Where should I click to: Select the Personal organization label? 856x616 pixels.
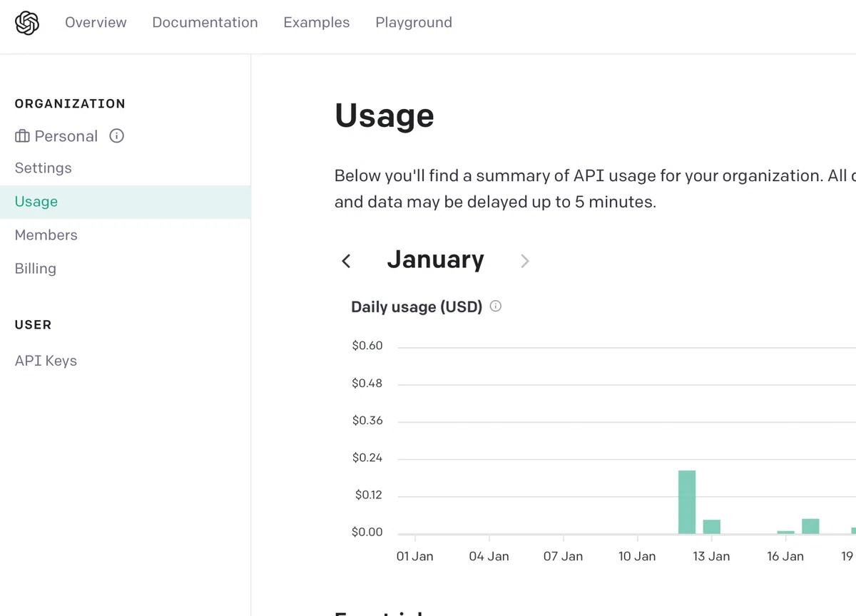point(66,136)
